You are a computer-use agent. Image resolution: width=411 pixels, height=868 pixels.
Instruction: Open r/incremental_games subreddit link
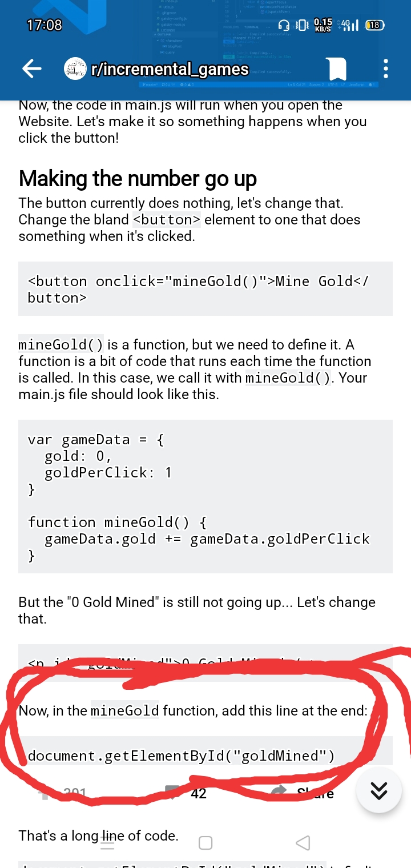170,70
